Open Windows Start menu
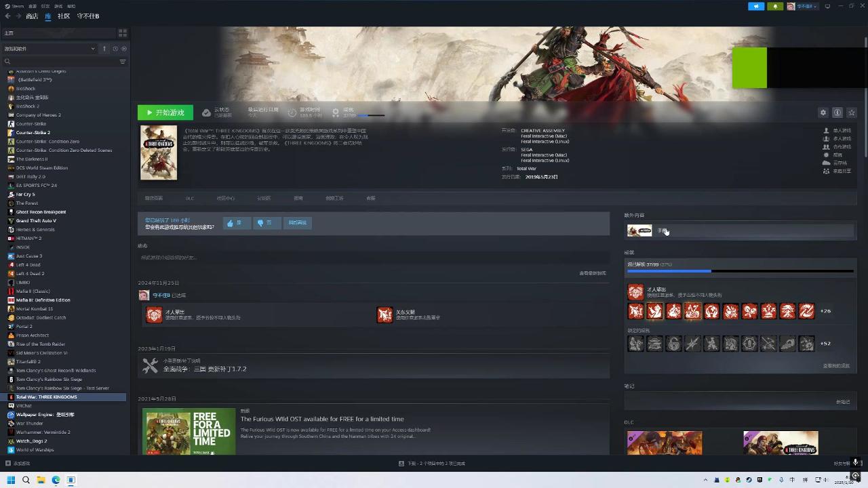Screen dimensions: 868x488 pos(11,480)
